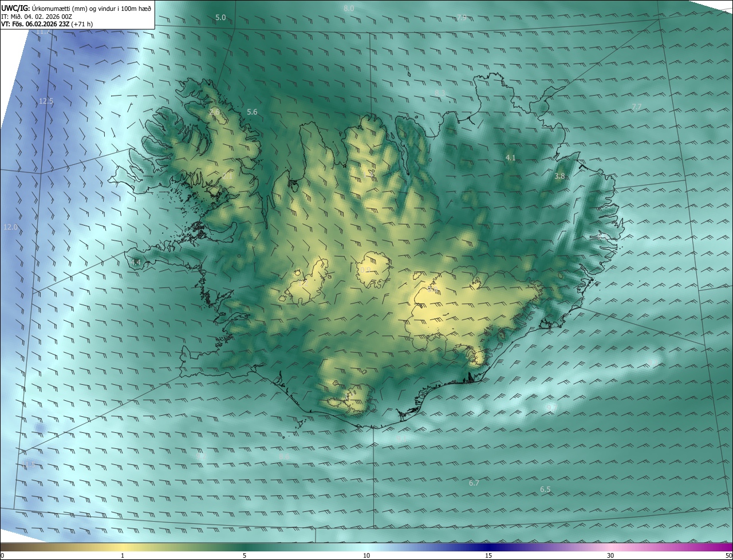The image size is (733, 560).
Task: Select the 6.5 value in the southern sea
Action: pyautogui.click(x=545, y=489)
